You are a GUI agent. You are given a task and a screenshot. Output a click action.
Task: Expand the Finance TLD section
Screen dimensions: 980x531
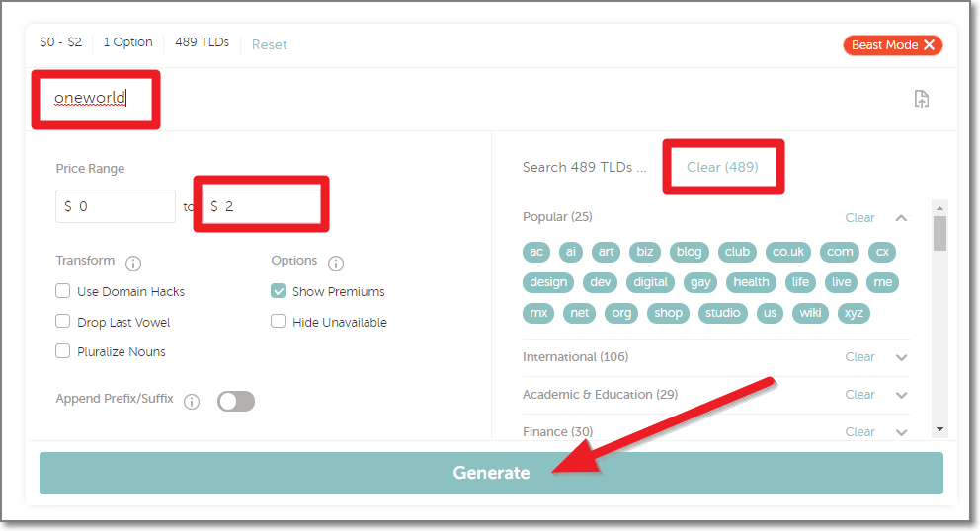point(901,433)
